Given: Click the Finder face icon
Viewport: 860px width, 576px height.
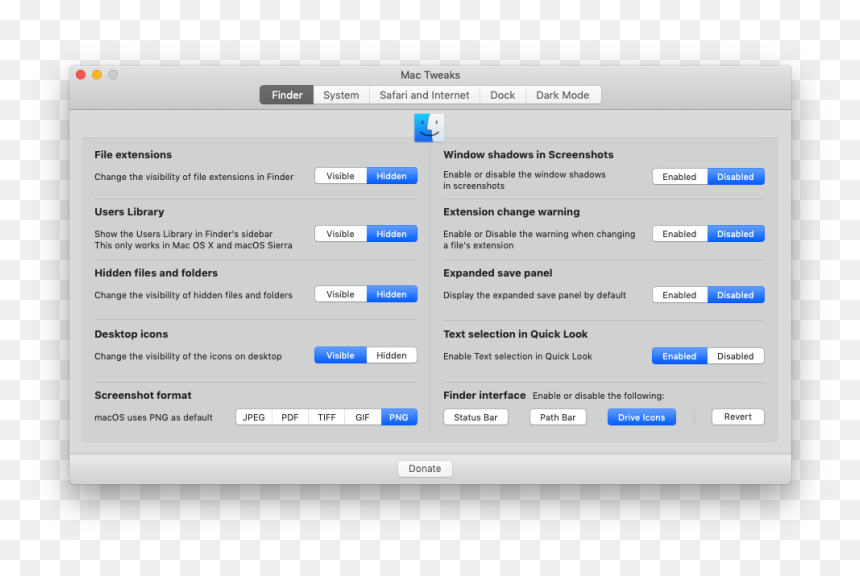Looking at the screenshot, I should pos(429,128).
